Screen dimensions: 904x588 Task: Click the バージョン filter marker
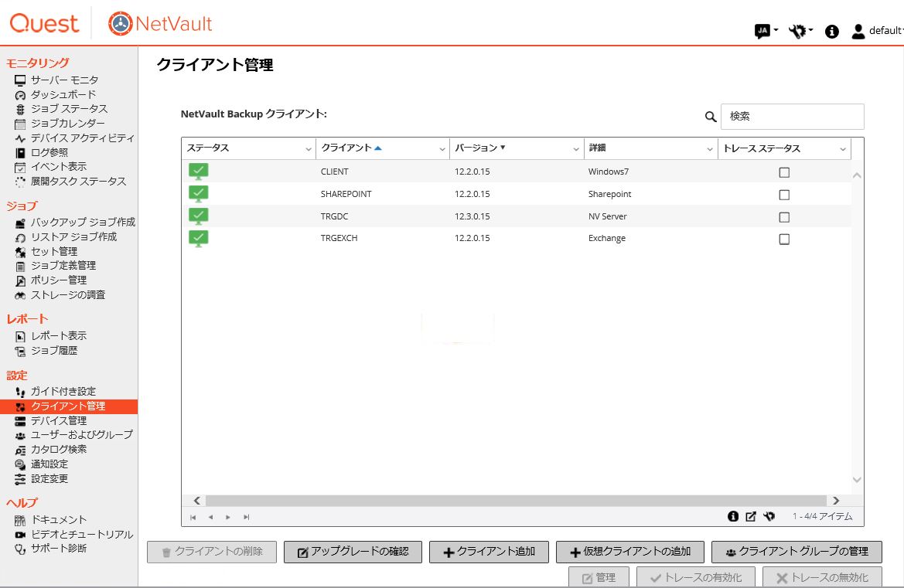[x=503, y=148]
